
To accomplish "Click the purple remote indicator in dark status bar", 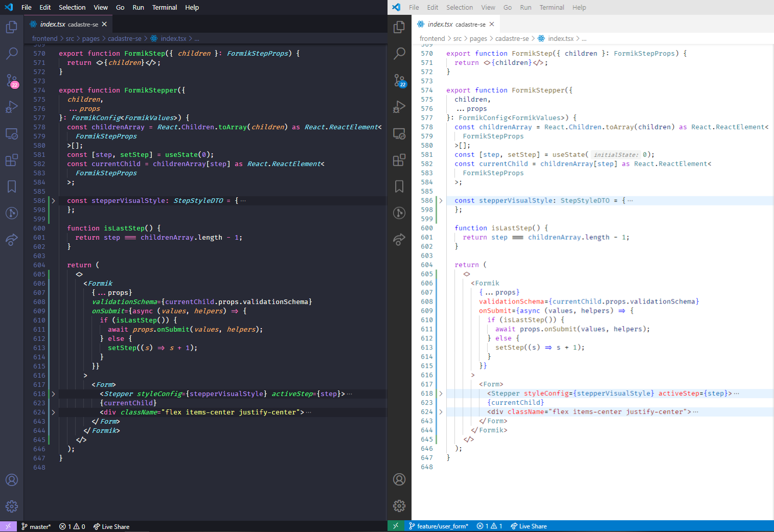I will pyautogui.click(x=8, y=526).
